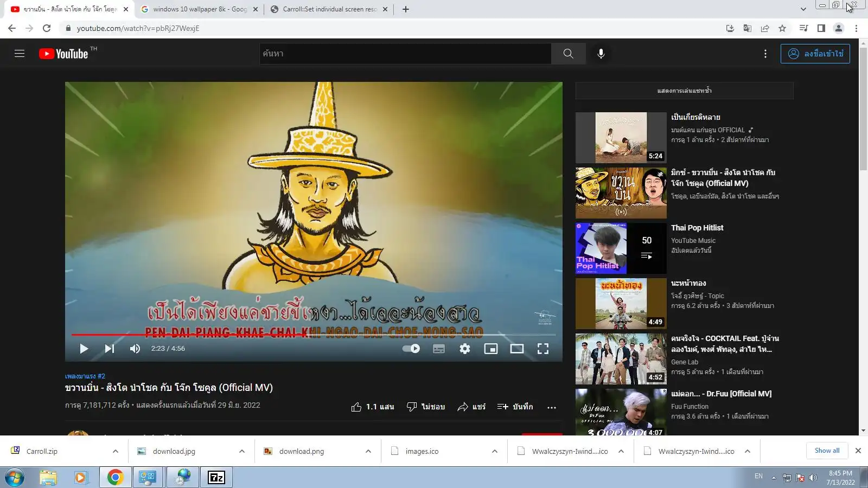Like the video with thumbs up

point(373,407)
